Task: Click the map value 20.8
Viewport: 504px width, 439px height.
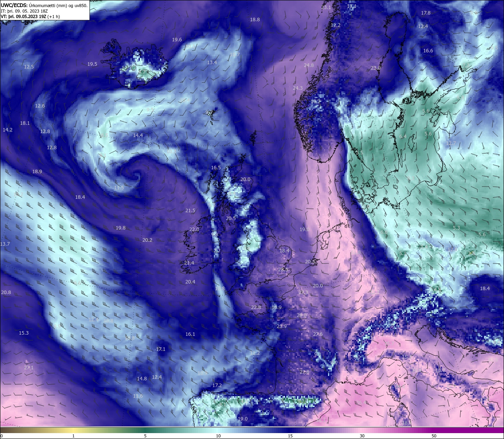Action: click(6, 293)
